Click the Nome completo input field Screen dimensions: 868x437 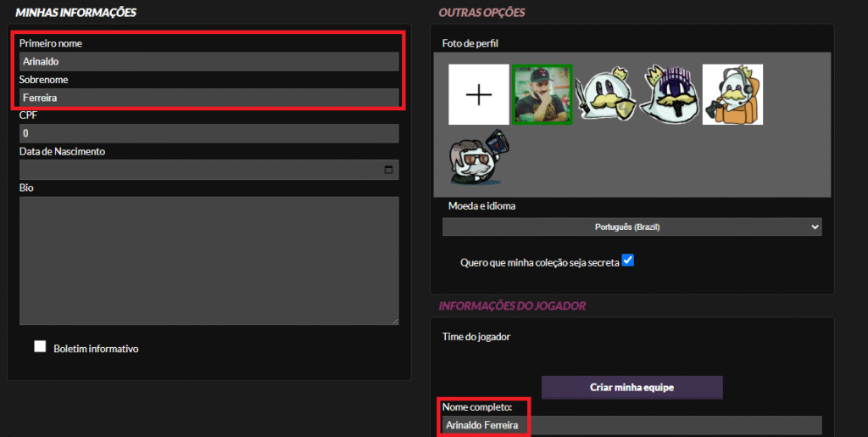(x=632, y=425)
